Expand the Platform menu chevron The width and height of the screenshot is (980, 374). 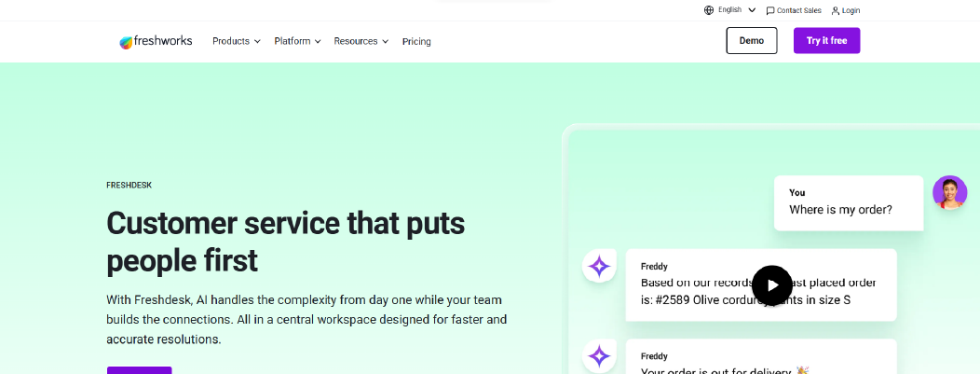coord(318,41)
